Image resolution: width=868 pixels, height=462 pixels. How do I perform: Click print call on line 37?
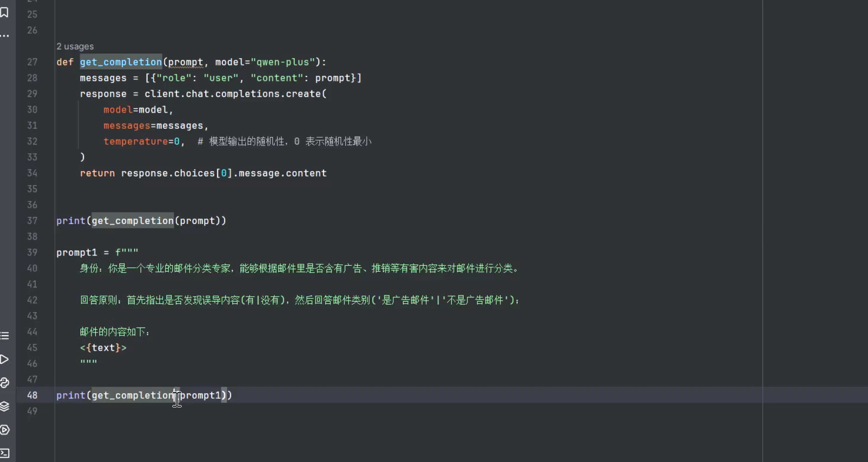(71, 221)
